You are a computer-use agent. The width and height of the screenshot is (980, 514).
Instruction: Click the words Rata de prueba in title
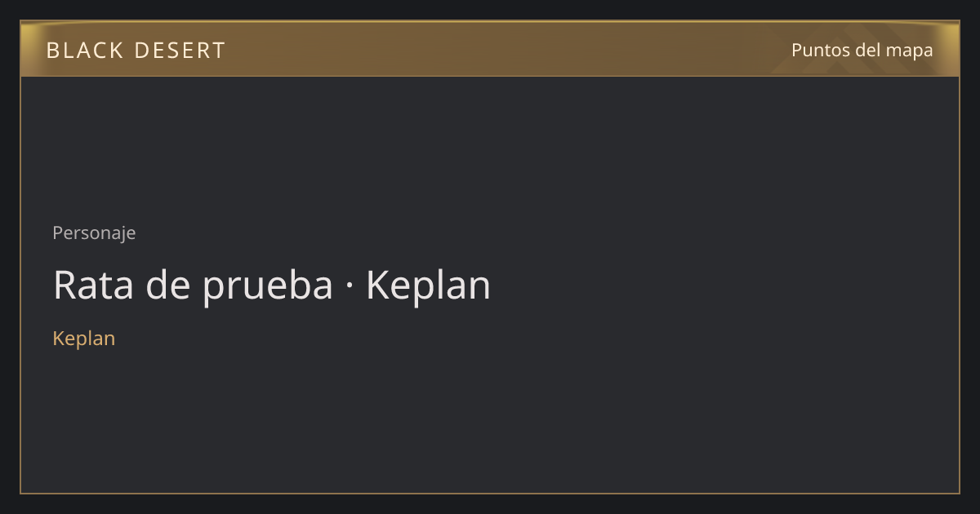point(193,286)
